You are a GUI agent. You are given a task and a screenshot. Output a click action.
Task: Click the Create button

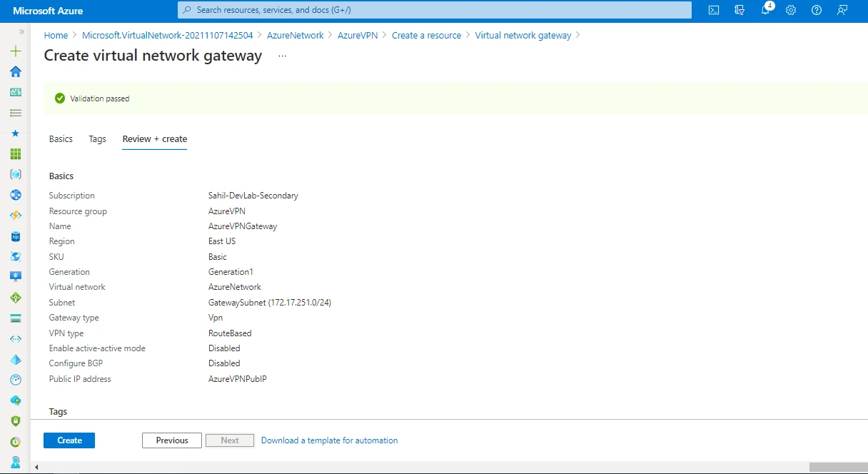pos(69,440)
